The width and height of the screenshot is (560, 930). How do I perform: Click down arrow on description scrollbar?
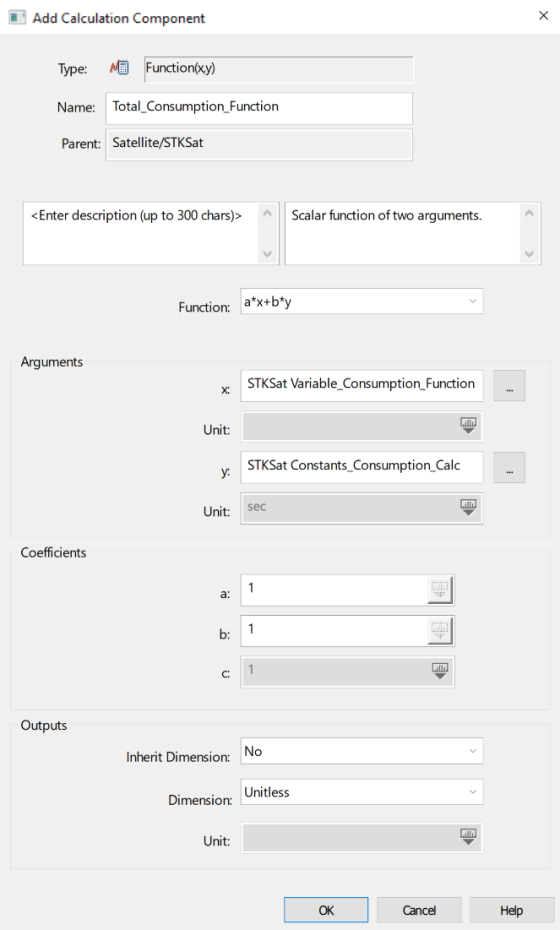268,254
